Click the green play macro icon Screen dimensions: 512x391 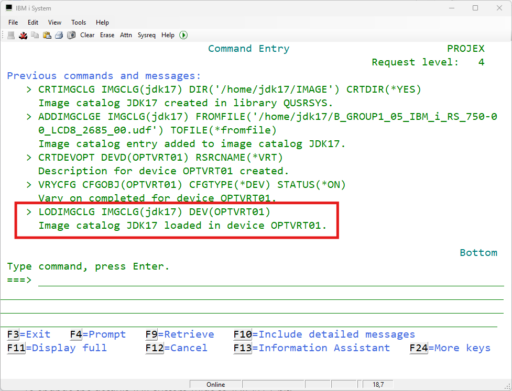coord(183,35)
